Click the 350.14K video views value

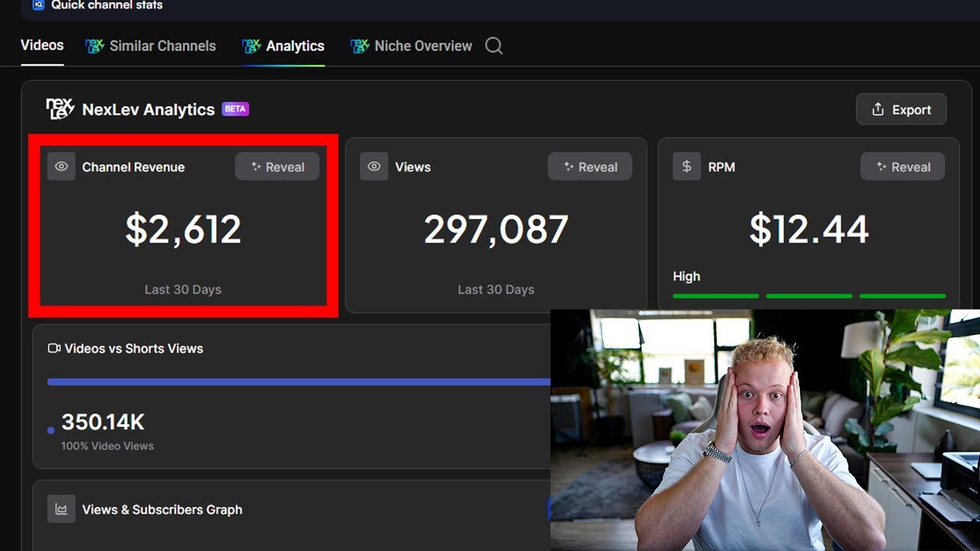click(x=103, y=422)
